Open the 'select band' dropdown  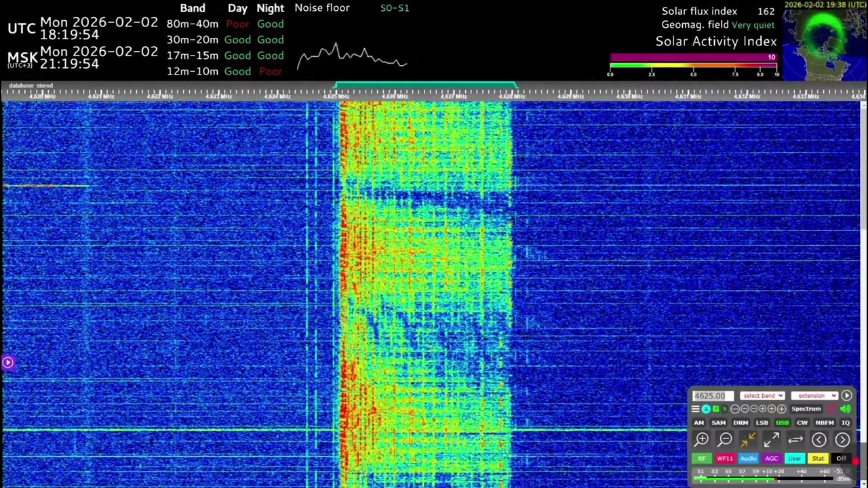coord(762,396)
